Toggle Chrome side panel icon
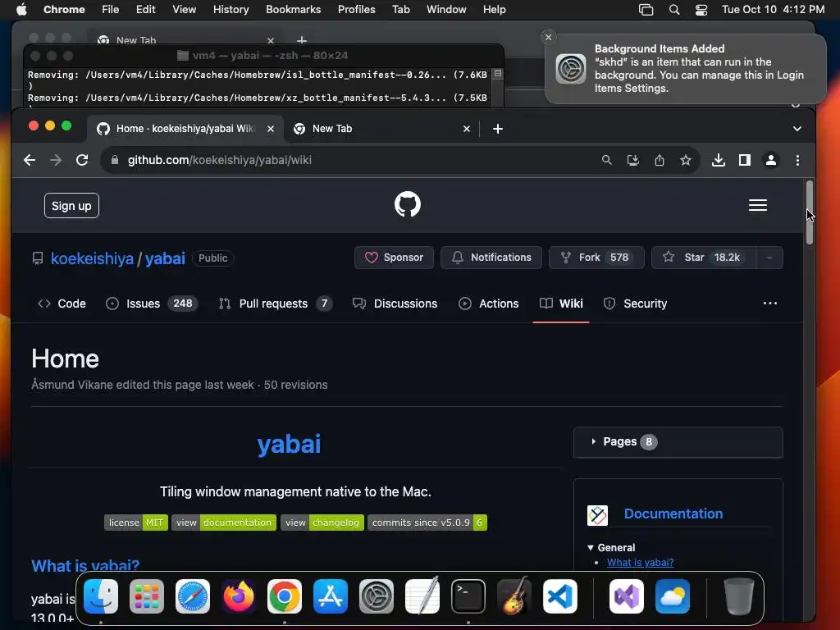 (745, 160)
